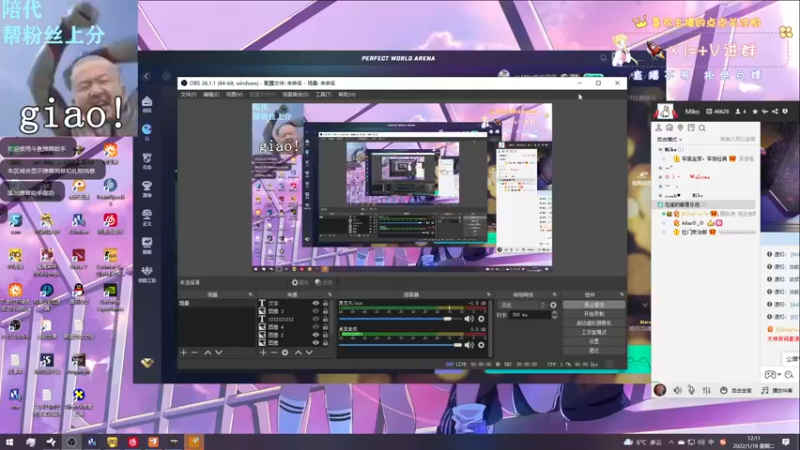Click the transition duration 300 ms field
This screenshot has width=800, height=450.
pos(530,315)
